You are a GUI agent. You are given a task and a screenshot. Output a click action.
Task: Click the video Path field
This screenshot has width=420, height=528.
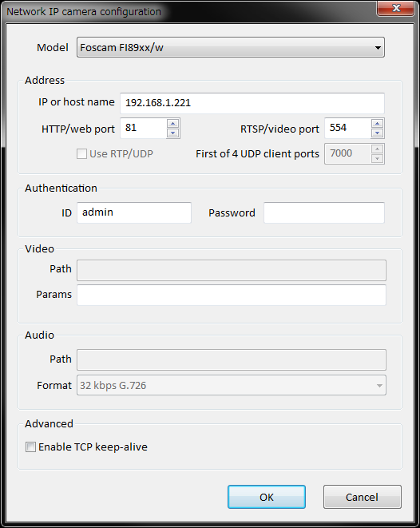click(x=232, y=270)
